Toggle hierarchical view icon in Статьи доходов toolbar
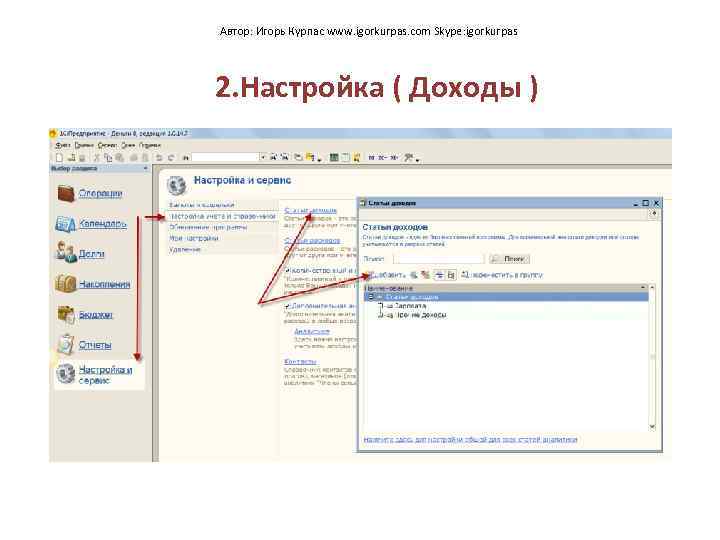Viewport: 720px width, 540px height. pyautogui.click(x=439, y=275)
